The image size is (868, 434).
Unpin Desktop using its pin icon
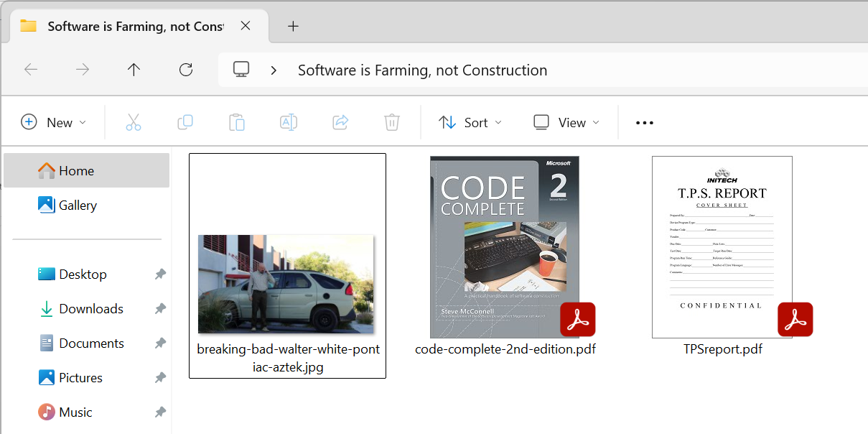pyautogui.click(x=160, y=274)
